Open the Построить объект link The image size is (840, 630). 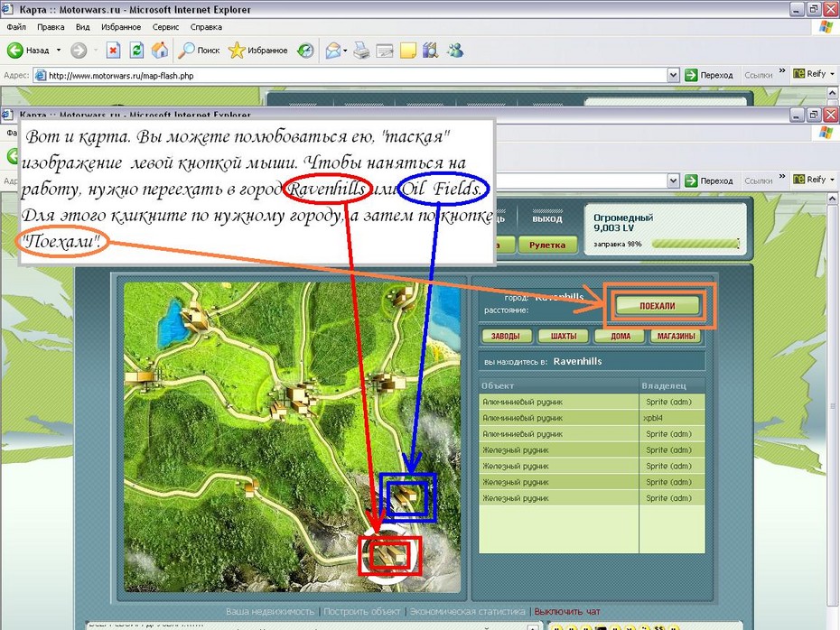click(361, 611)
